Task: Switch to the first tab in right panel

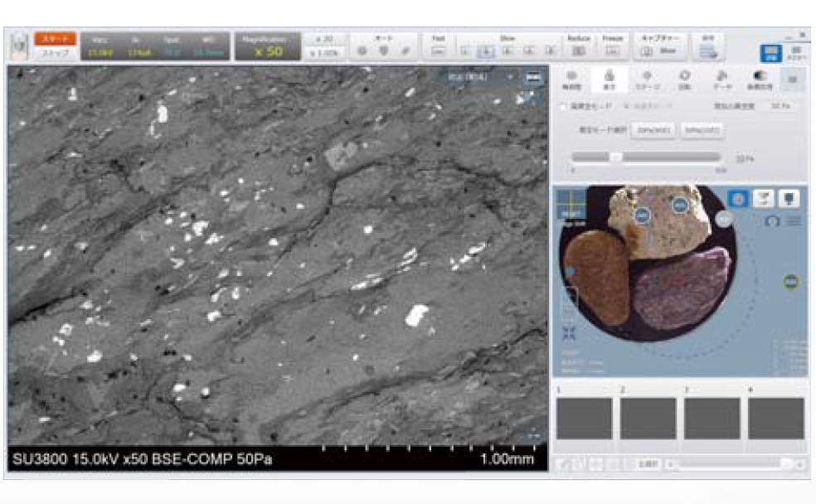Action: [x=571, y=78]
